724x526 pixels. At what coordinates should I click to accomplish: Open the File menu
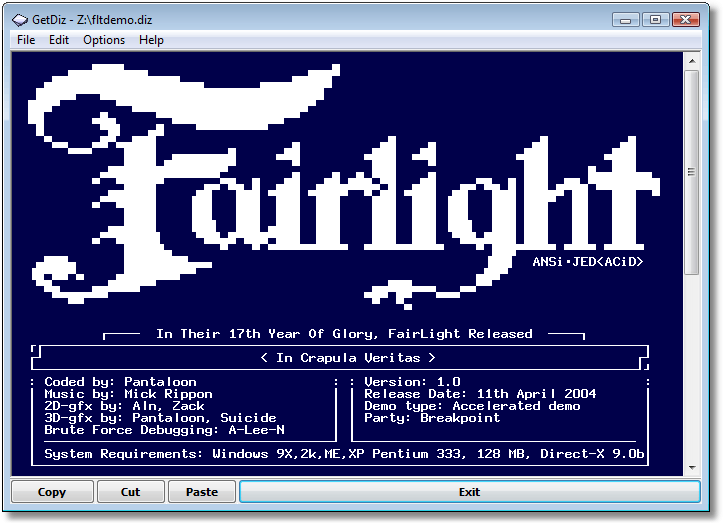click(x=26, y=40)
